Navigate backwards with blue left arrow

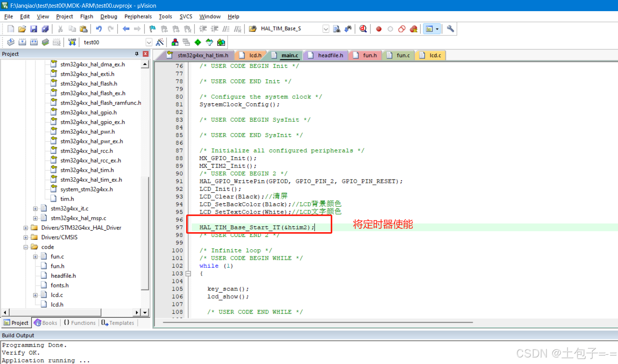pyautogui.click(x=126, y=29)
